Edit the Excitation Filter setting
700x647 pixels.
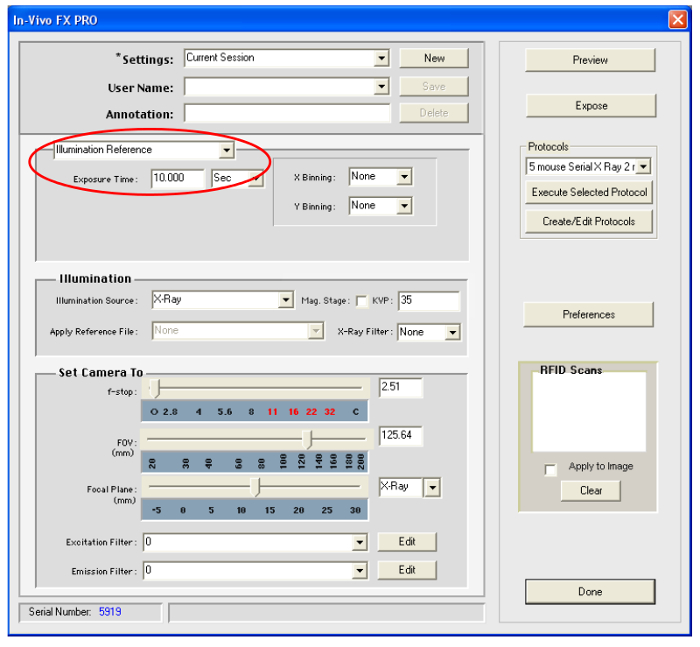coord(407,542)
